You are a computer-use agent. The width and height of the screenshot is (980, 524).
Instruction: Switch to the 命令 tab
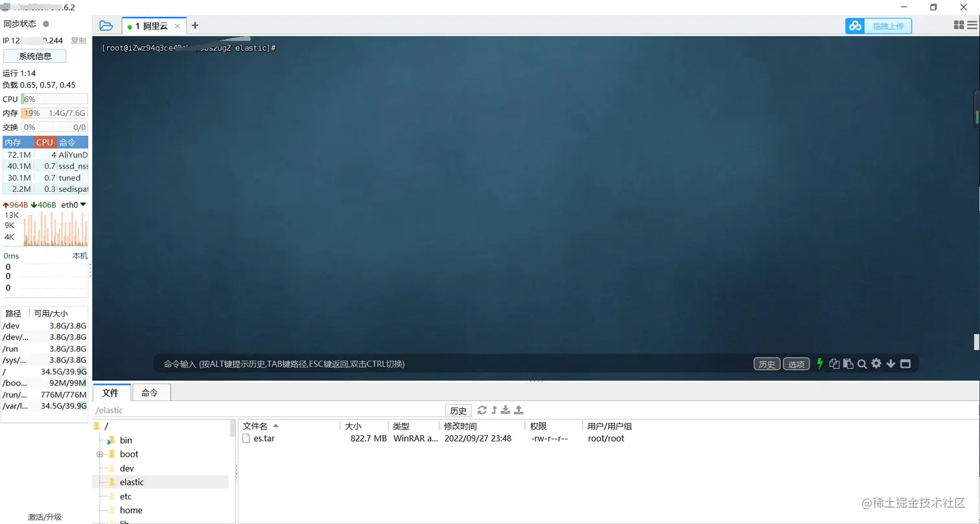click(150, 393)
